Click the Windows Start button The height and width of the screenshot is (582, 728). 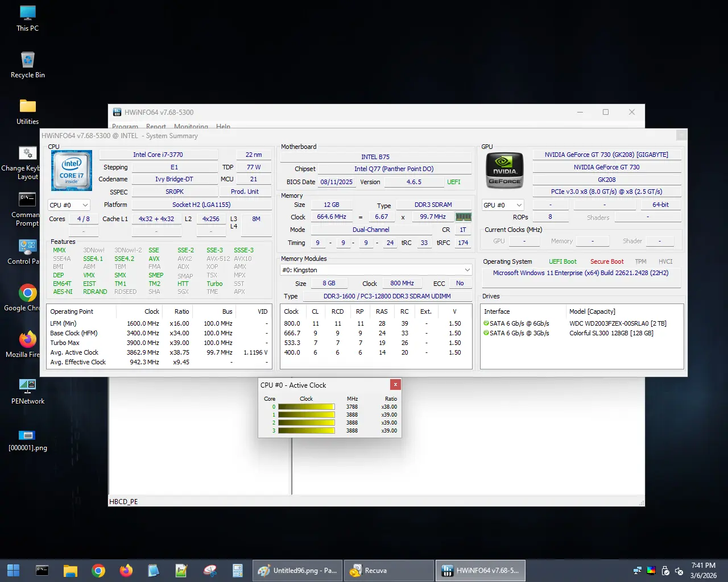click(x=14, y=571)
